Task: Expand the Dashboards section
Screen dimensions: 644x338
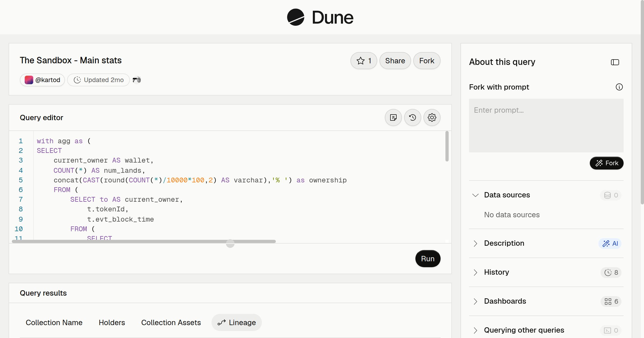Action: tap(475, 301)
